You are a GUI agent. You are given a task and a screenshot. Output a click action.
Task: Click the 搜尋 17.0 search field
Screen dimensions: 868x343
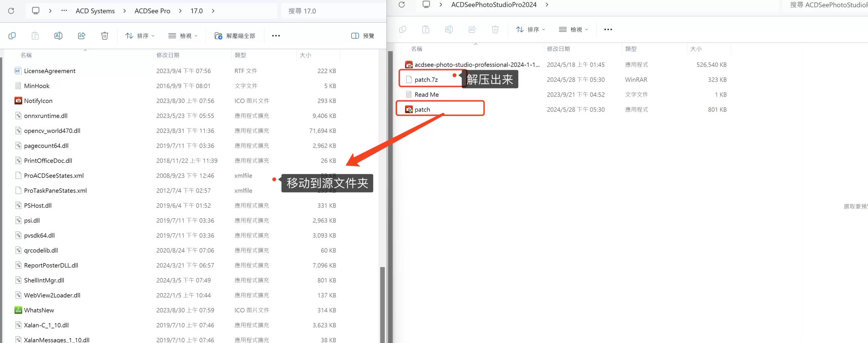coord(332,11)
